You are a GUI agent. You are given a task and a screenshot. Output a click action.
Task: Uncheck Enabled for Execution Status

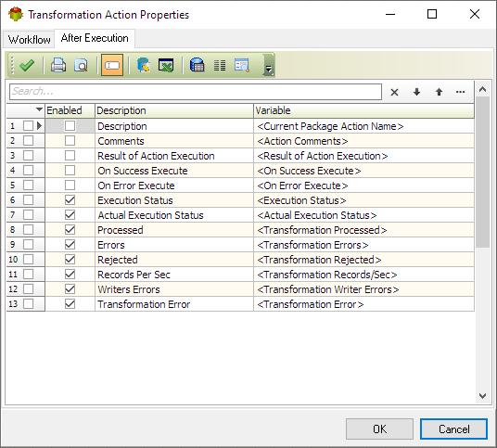70,200
